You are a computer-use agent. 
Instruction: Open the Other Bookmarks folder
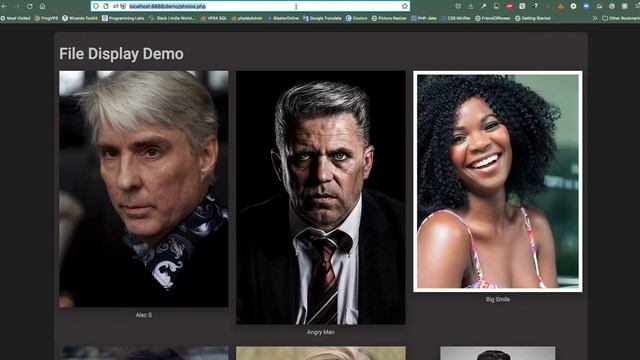[621, 18]
